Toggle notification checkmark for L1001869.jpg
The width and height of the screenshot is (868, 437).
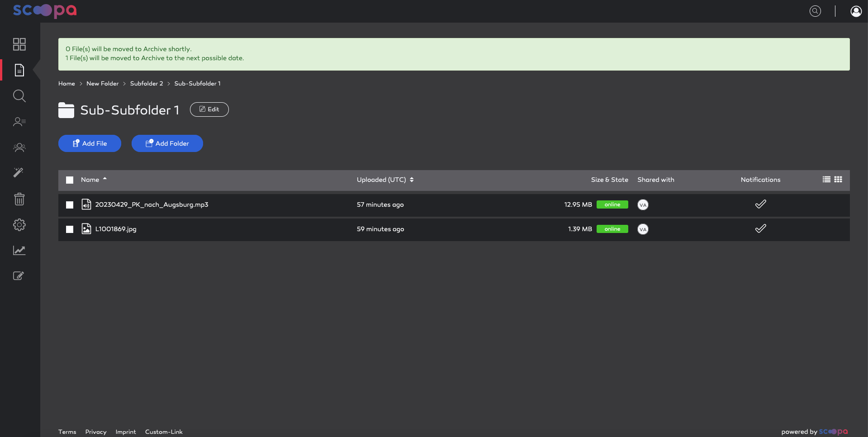click(761, 229)
